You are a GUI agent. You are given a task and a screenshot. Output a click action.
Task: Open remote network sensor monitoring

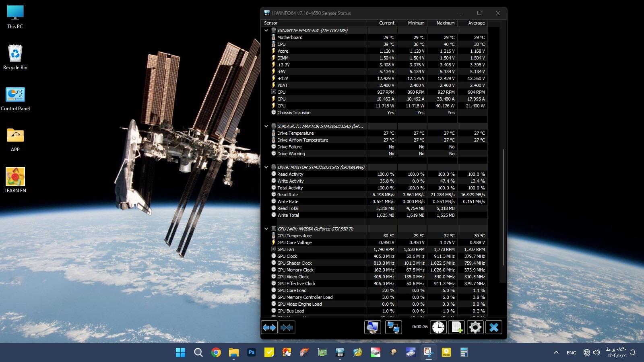(393, 327)
